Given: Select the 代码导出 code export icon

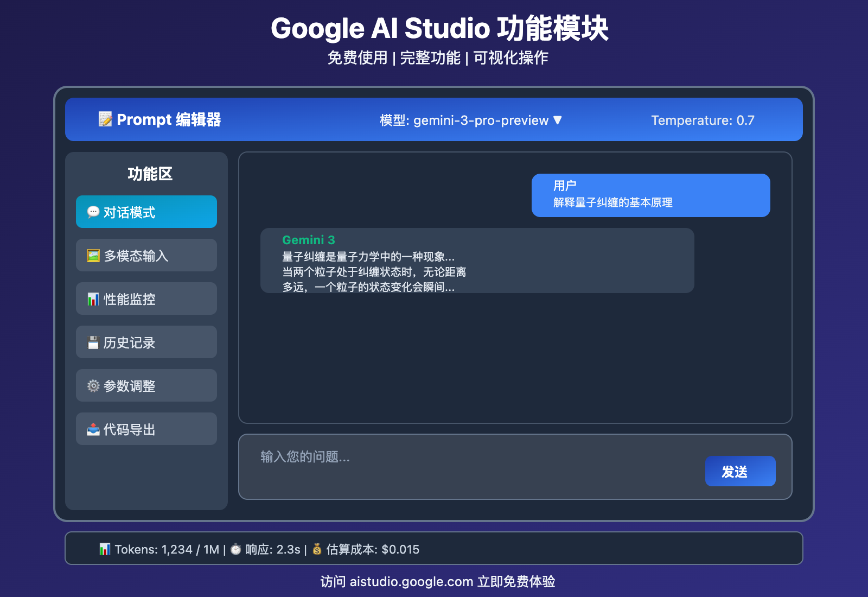Looking at the screenshot, I should coord(93,429).
